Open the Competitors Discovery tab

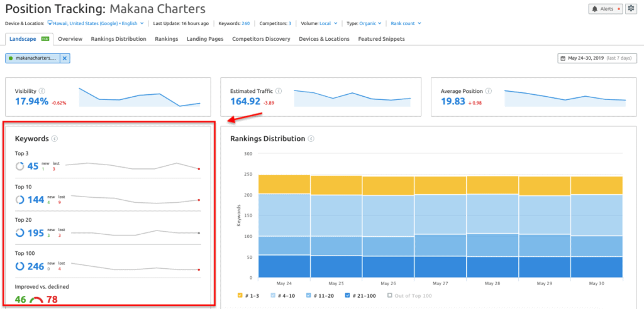(260, 39)
